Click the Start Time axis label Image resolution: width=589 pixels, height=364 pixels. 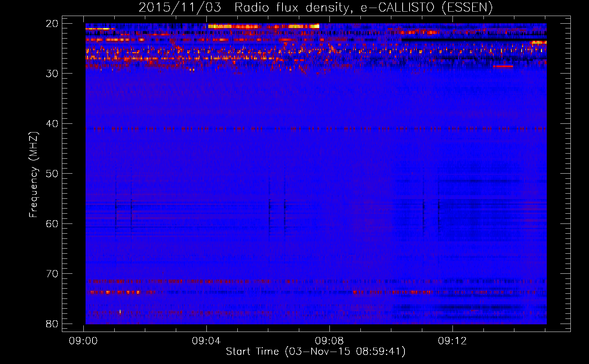[316, 352]
